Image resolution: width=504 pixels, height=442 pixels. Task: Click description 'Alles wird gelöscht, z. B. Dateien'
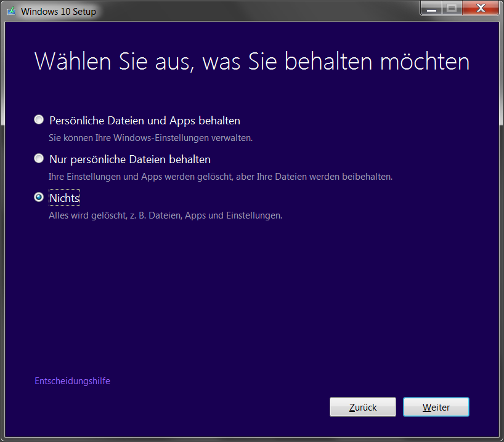click(115, 215)
